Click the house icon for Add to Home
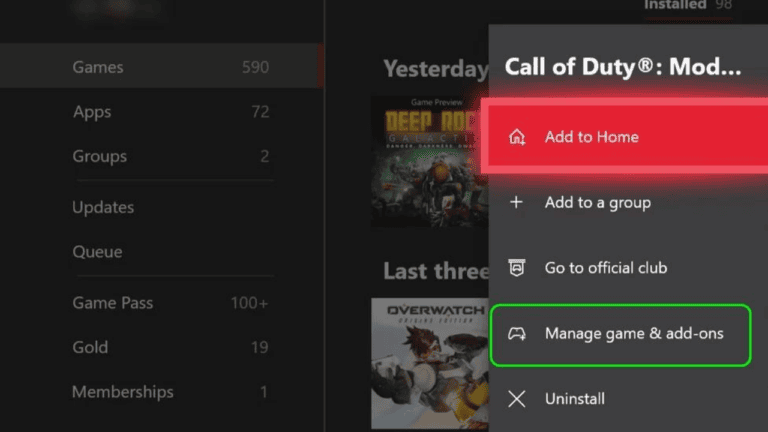The height and width of the screenshot is (432, 768). click(x=517, y=137)
